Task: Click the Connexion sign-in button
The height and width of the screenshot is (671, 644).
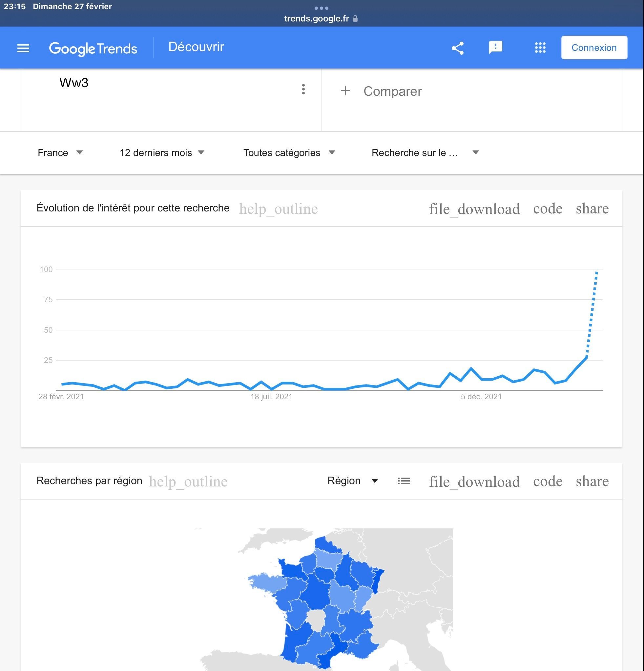Action: click(594, 48)
